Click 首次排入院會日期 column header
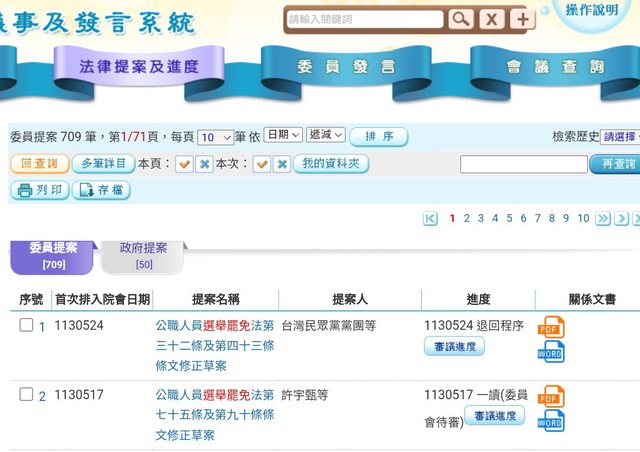The image size is (640, 452). 102,299
